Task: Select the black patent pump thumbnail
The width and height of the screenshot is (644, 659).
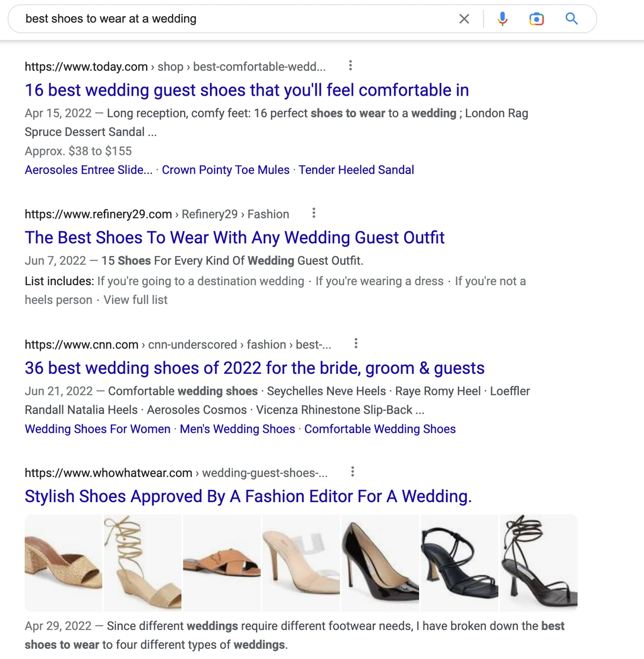Action: 380,563
